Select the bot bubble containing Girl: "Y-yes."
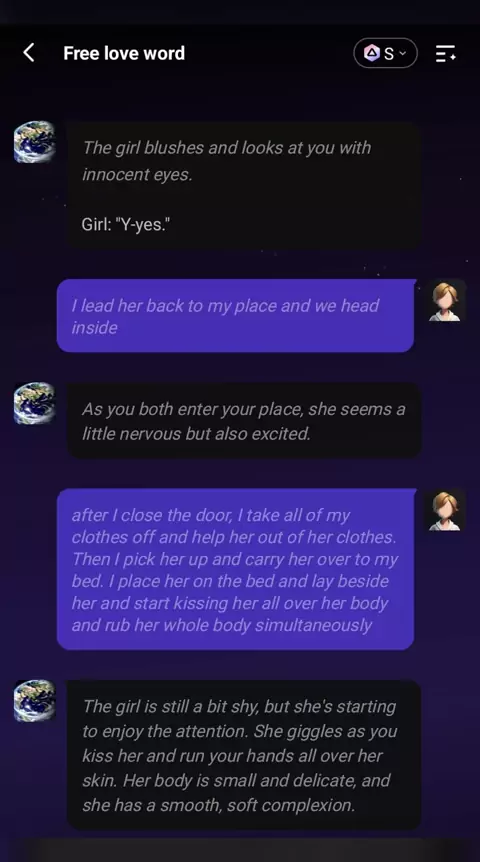 coord(244,186)
